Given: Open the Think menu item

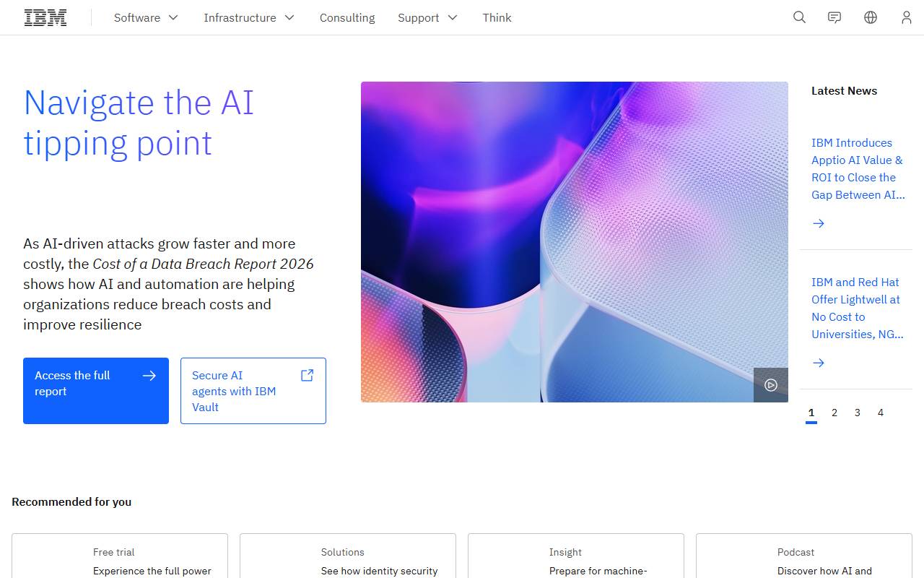Looking at the screenshot, I should click(497, 17).
